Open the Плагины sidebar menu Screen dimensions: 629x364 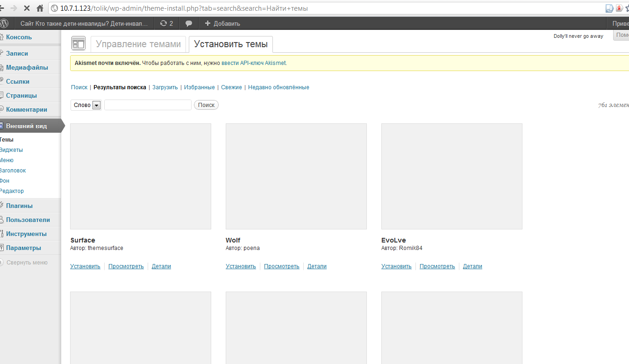[x=19, y=206]
